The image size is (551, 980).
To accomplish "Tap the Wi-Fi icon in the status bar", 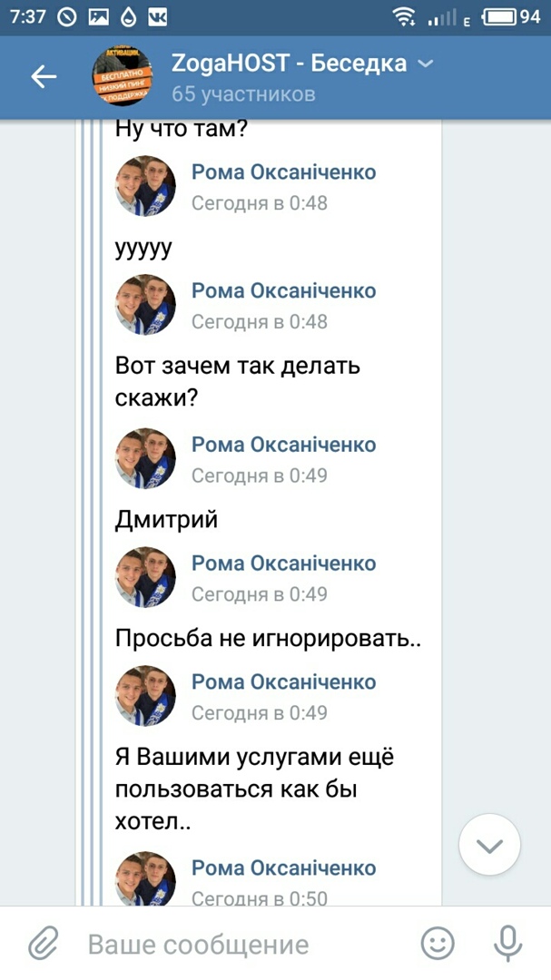I will tap(404, 16).
